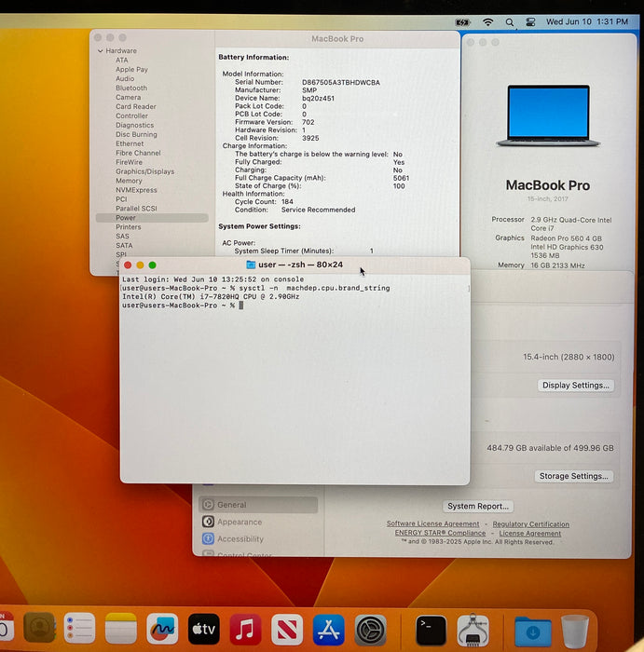644x652 pixels.
Task: Select Bluetooth in Hardware list
Action: pos(131,88)
